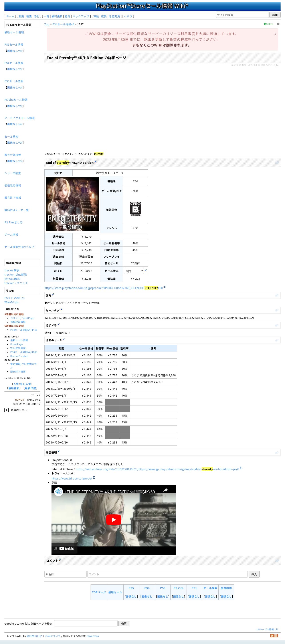Open ホーム in the top menu
This screenshot has width=285, height=644.
tap(10, 16)
